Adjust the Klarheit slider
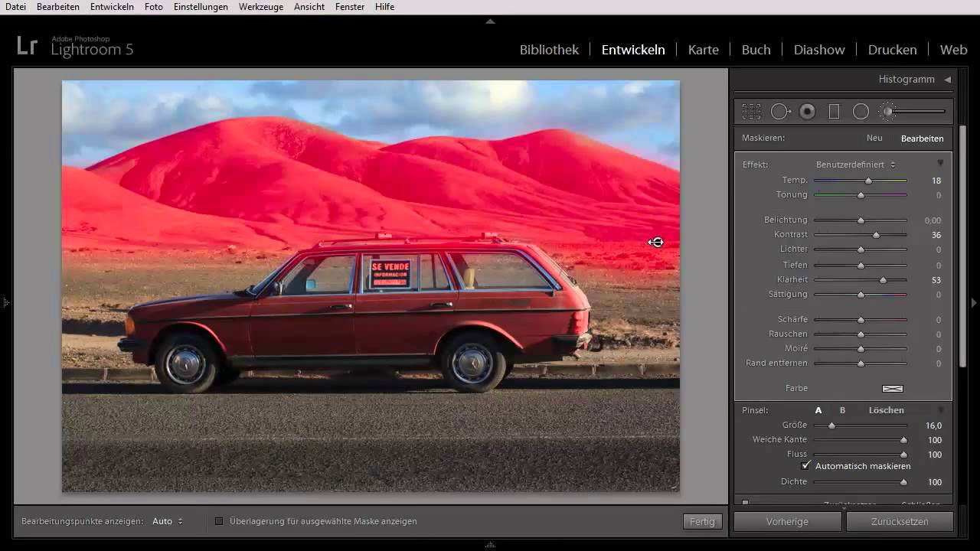Image resolution: width=980 pixels, height=551 pixels. 883,280
